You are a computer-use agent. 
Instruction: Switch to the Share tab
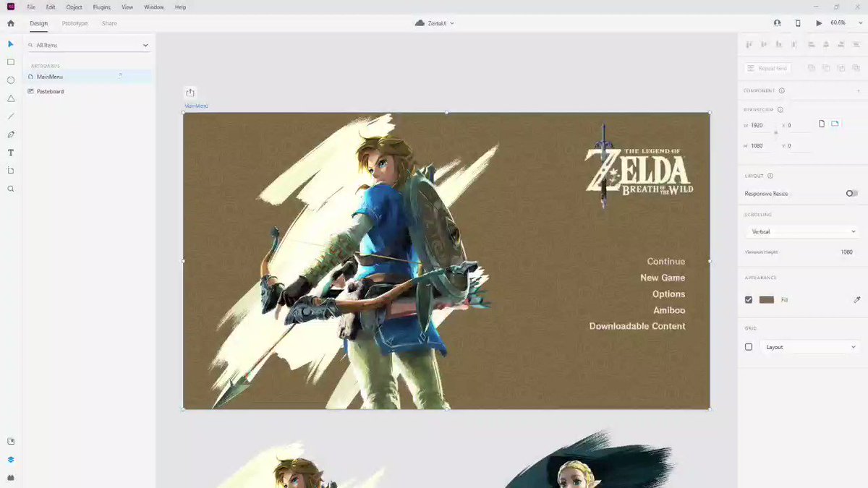tap(109, 23)
